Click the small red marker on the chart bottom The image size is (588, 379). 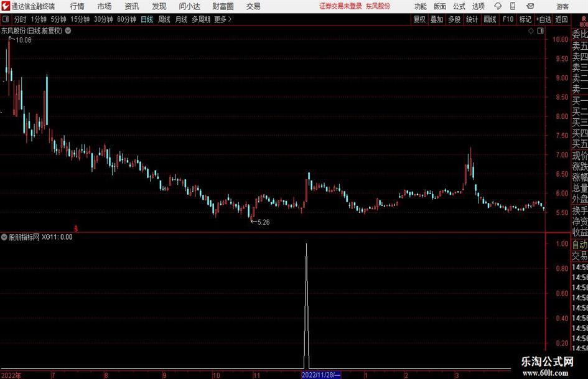coord(76,228)
